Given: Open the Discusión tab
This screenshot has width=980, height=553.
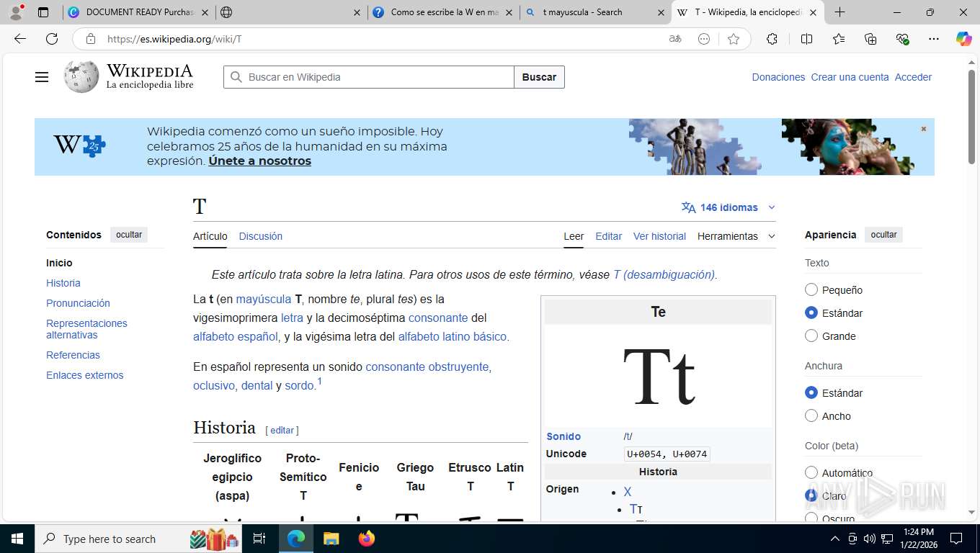Looking at the screenshot, I should [260, 236].
